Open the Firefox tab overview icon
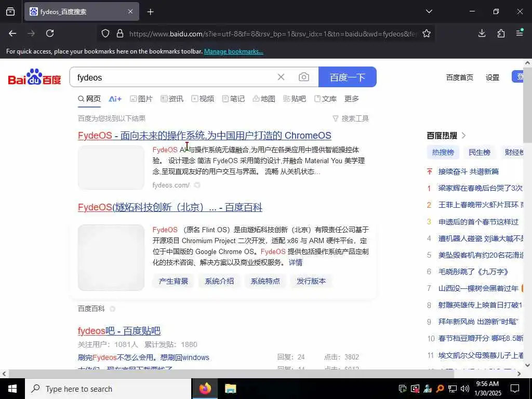Image resolution: width=532 pixels, height=399 pixels. coord(10,11)
